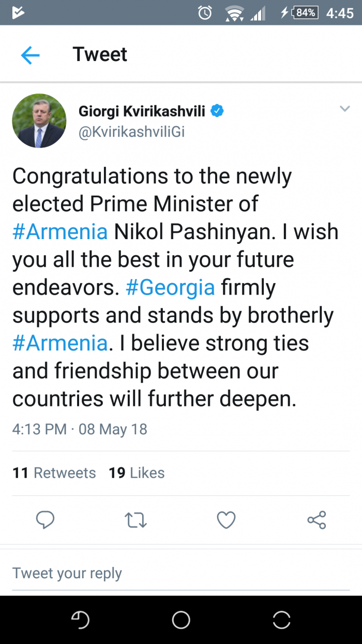Go back using the blue arrow
Viewport: 362px width, 644px height.
(30, 55)
